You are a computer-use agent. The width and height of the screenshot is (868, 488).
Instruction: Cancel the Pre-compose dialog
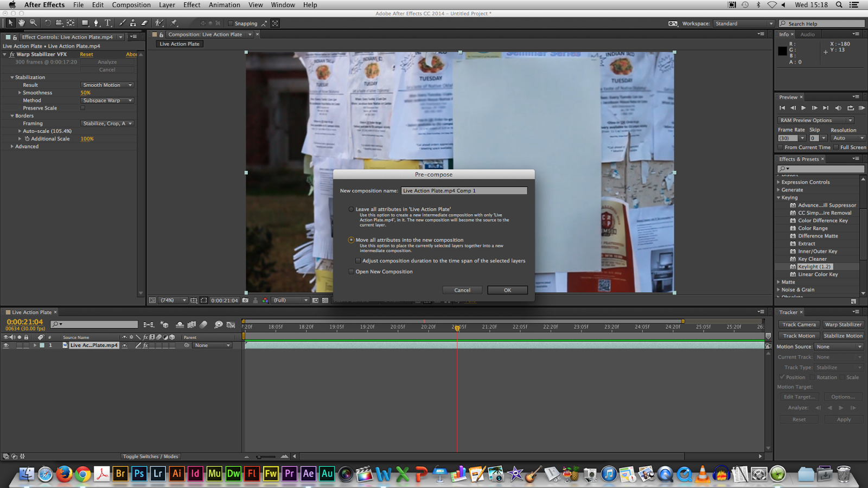tap(462, 290)
